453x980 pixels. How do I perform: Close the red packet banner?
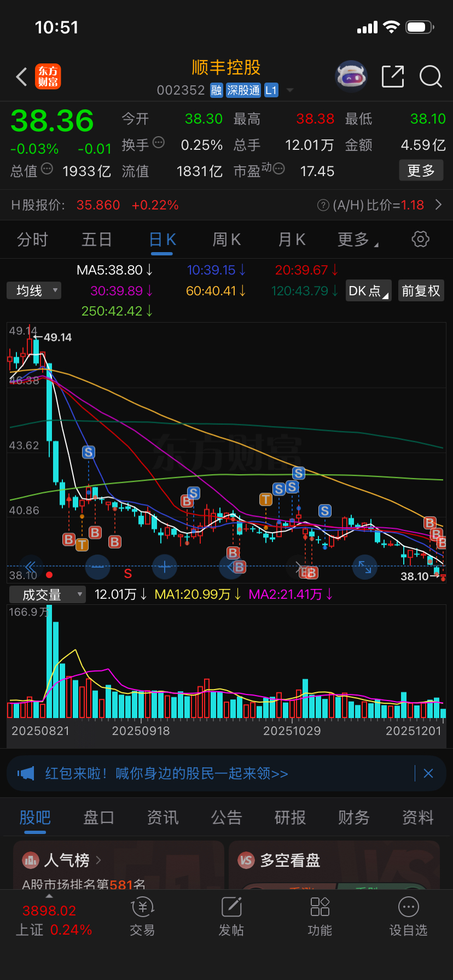(x=428, y=773)
